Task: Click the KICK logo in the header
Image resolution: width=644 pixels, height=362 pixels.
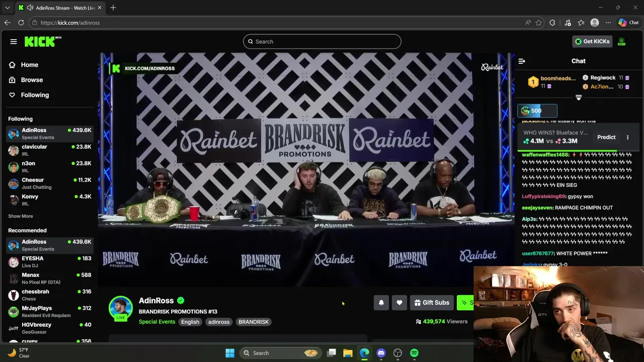Action: (43, 41)
